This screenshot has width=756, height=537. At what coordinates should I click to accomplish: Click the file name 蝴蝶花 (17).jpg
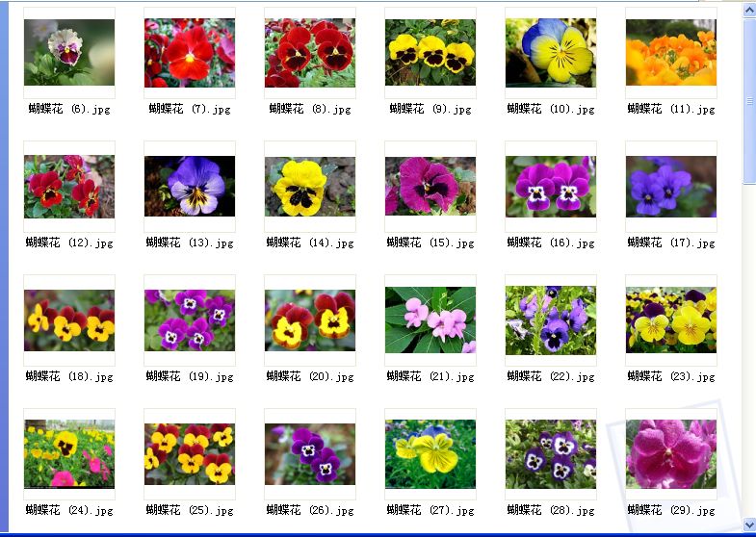click(671, 243)
